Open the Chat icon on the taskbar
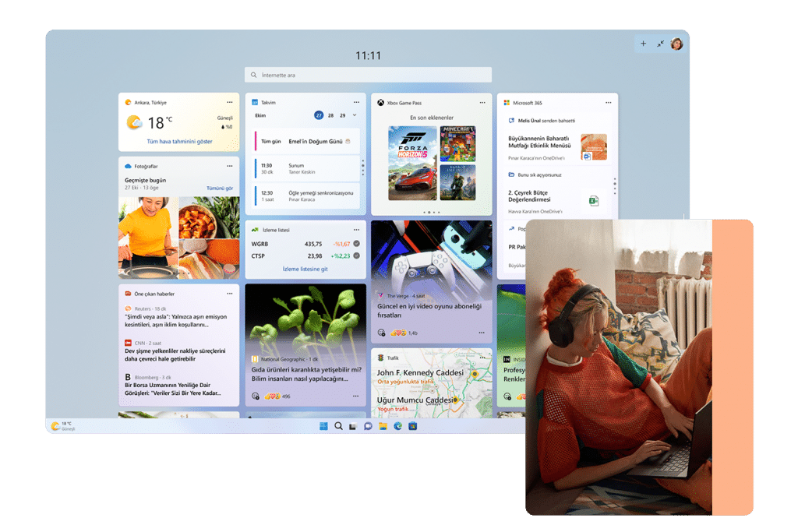 pos(368,426)
